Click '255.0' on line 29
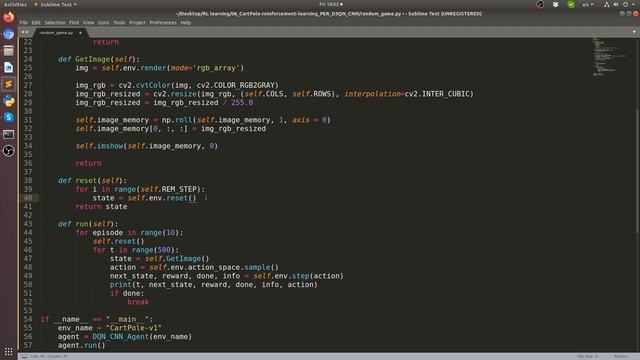 (242, 102)
